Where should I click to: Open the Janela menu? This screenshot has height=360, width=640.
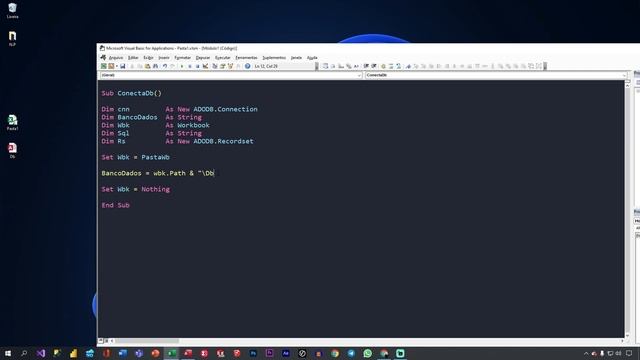point(296,58)
